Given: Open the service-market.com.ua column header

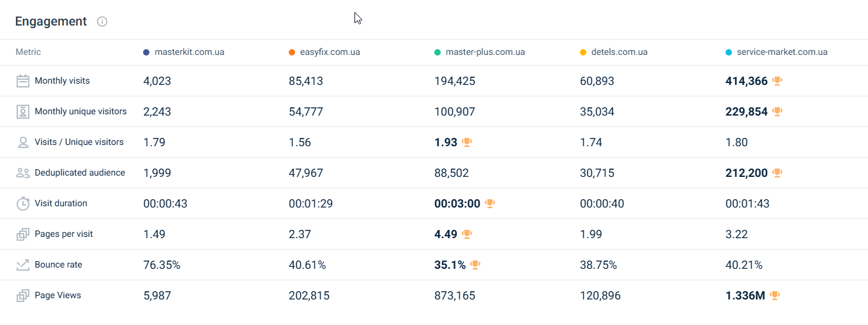Looking at the screenshot, I should [782, 52].
